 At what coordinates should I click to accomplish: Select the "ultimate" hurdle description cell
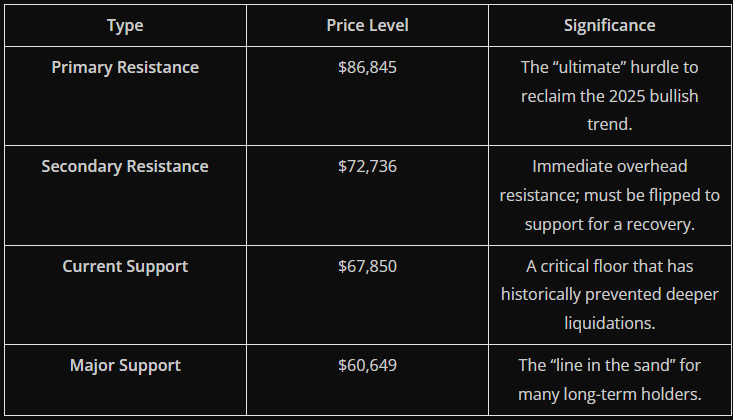coord(609,96)
